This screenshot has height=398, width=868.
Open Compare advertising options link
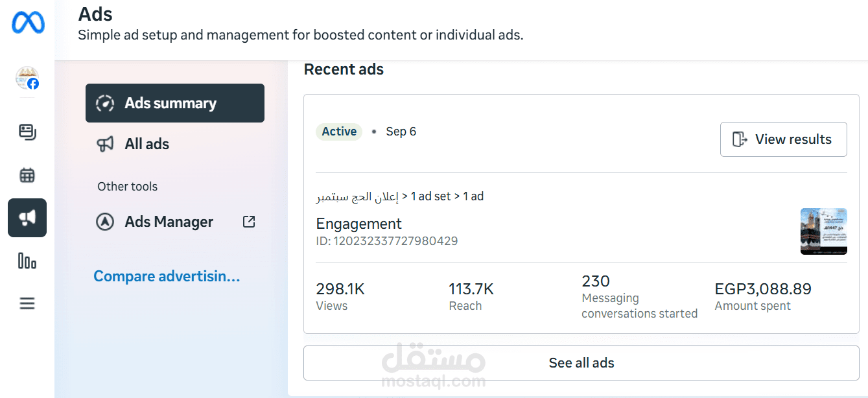167,276
